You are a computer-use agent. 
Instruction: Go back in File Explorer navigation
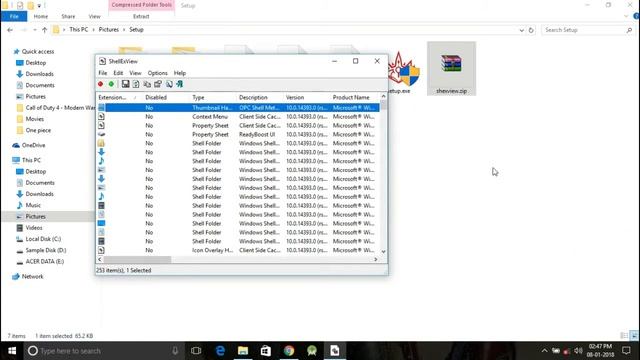pyautogui.click(x=10, y=30)
